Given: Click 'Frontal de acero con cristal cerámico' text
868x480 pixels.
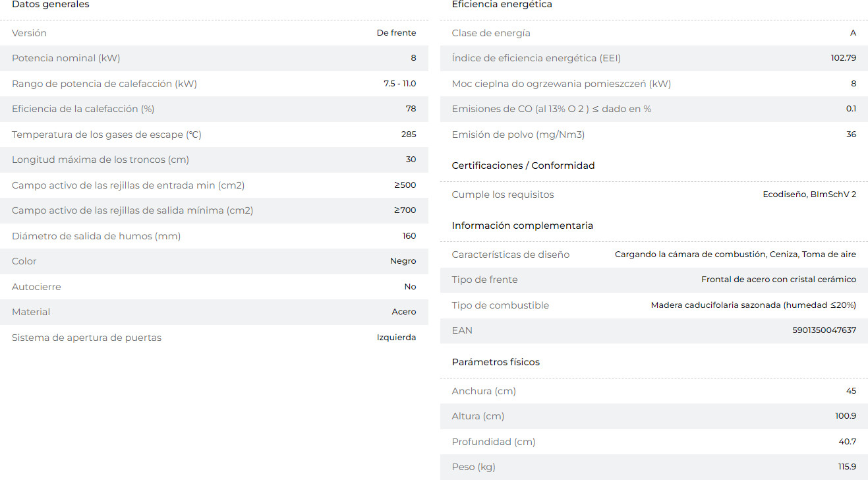Looking at the screenshot, I should (x=778, y=280).
